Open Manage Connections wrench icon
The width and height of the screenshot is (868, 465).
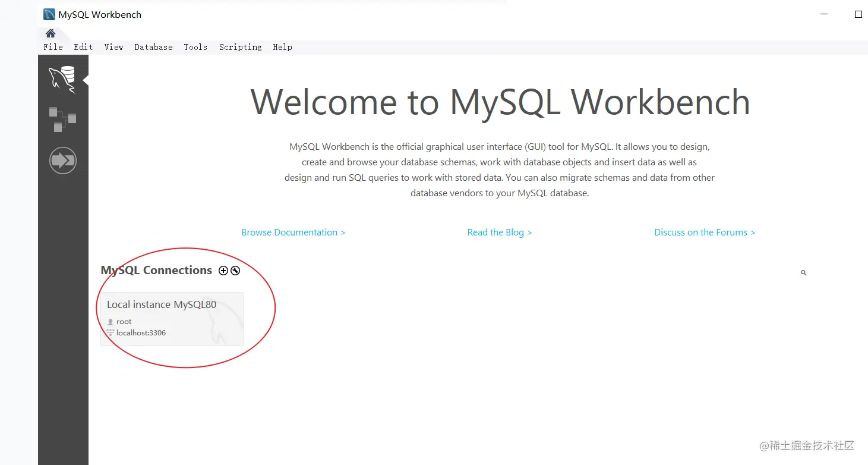tap(235, 271)
